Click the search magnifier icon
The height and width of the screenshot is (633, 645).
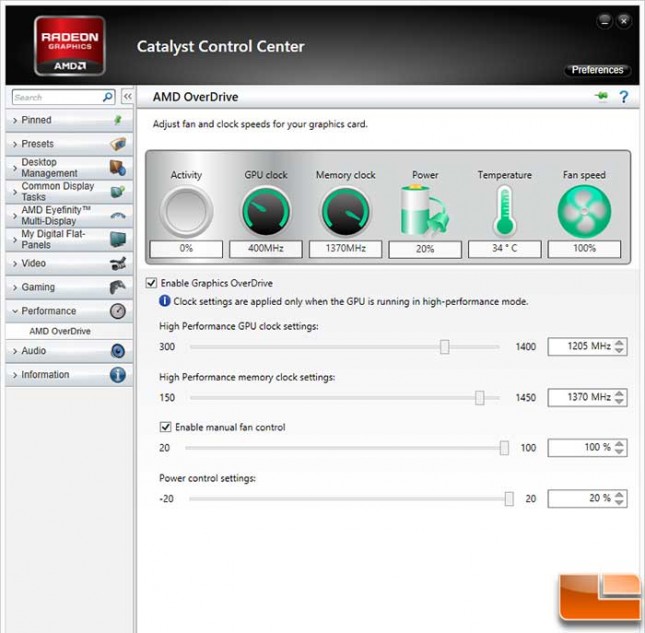click(108, 97)
